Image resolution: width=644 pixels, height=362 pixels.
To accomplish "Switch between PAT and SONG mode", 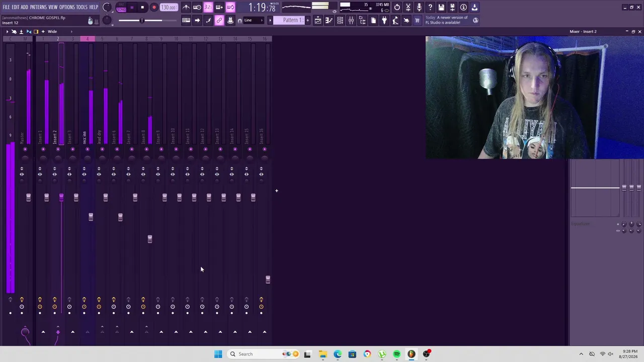I will coord(121,8).
